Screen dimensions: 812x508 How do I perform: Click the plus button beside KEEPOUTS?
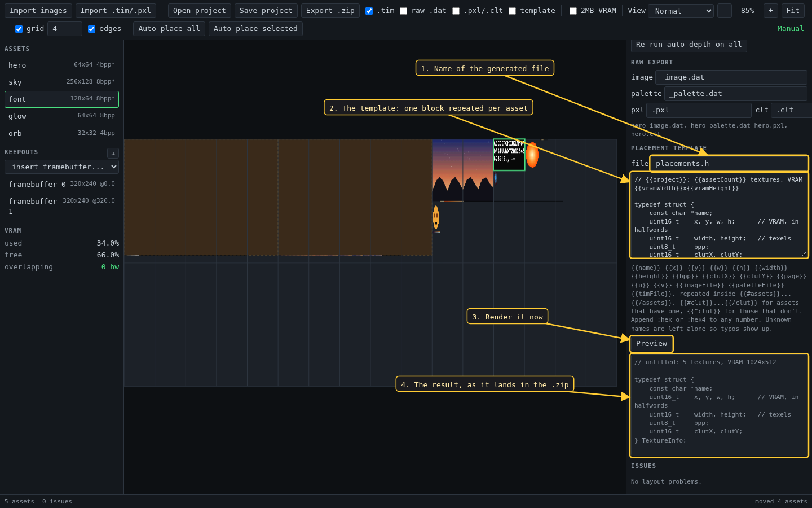[113, 154]
